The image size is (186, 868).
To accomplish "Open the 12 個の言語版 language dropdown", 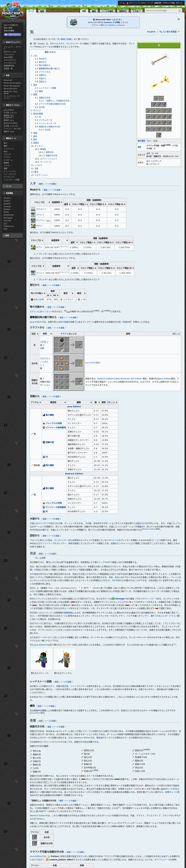I will coord(169,32).
